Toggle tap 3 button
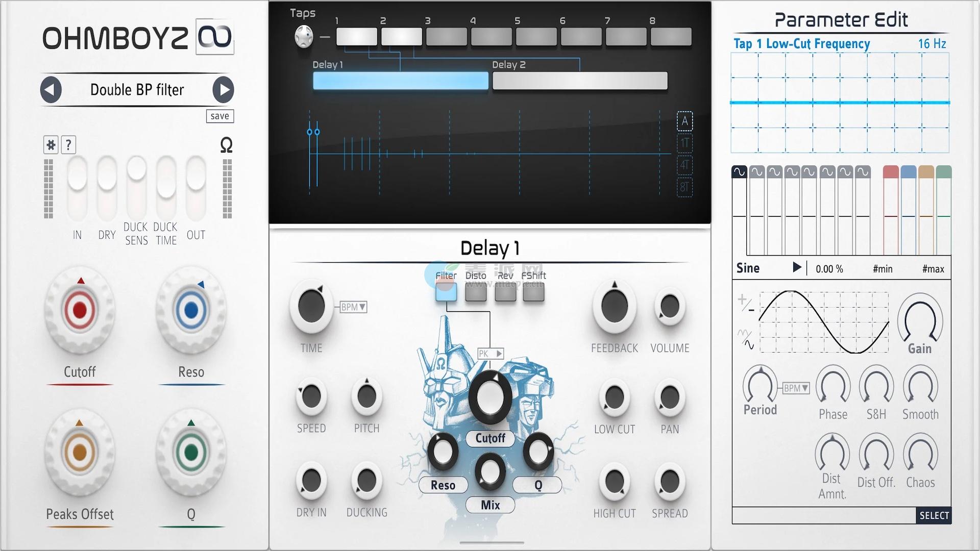 tap(447, 37)
